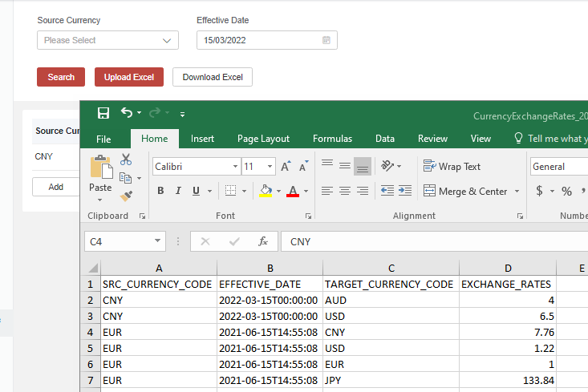Click the Insert Function fx icon

[263, 241]
